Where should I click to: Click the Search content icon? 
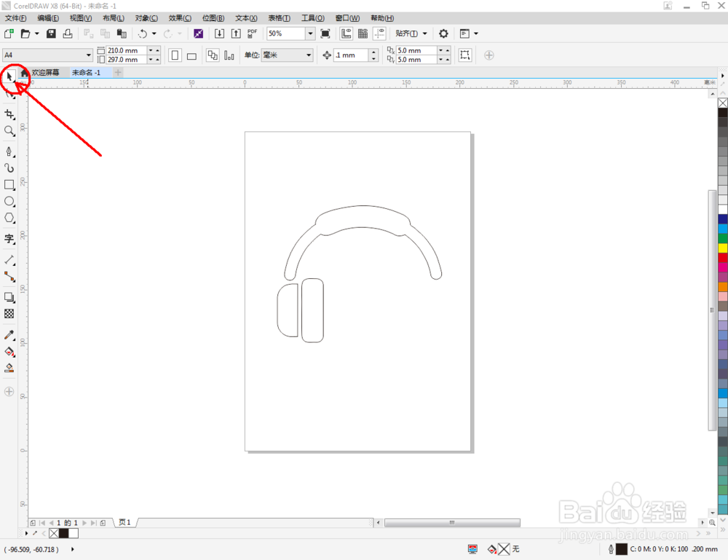(x=198, y=33)
